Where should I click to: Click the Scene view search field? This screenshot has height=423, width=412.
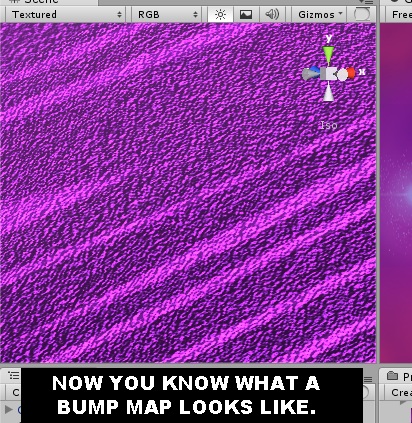(x=362, y=15)
